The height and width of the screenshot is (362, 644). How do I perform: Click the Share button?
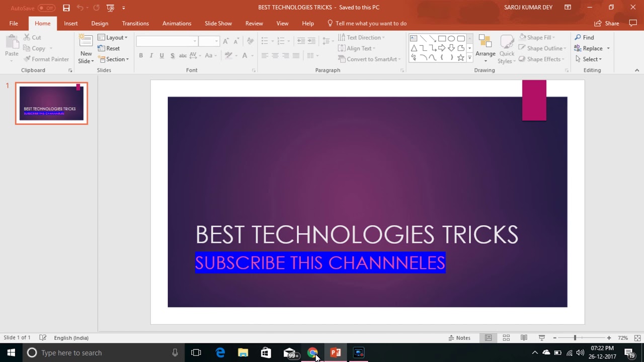(607, 23)
